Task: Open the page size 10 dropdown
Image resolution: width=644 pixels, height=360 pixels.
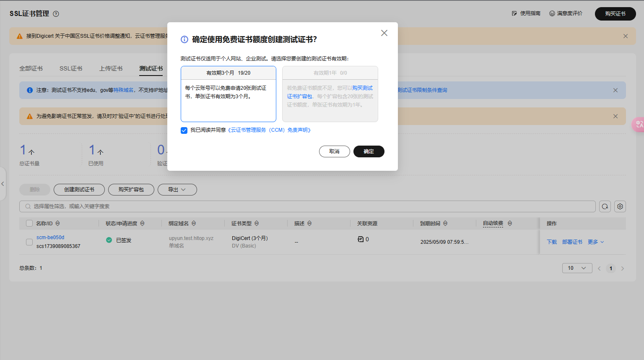Action: [577, 268]
